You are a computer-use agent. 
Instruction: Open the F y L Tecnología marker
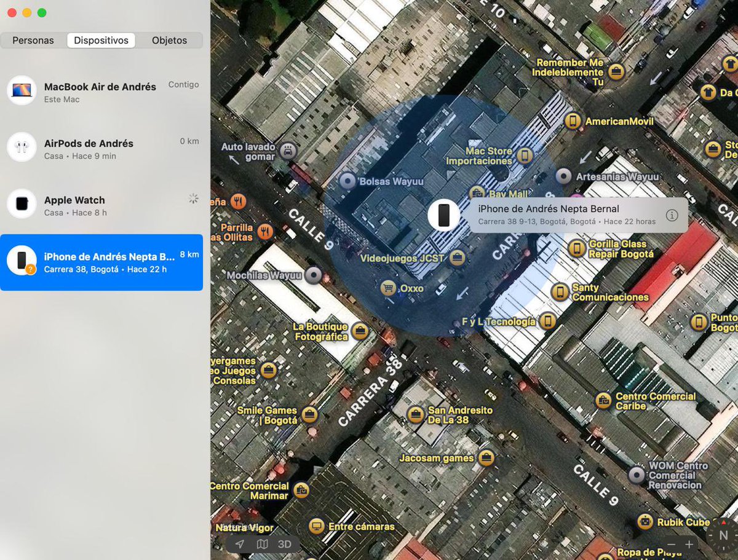click(x=547, y=321)
